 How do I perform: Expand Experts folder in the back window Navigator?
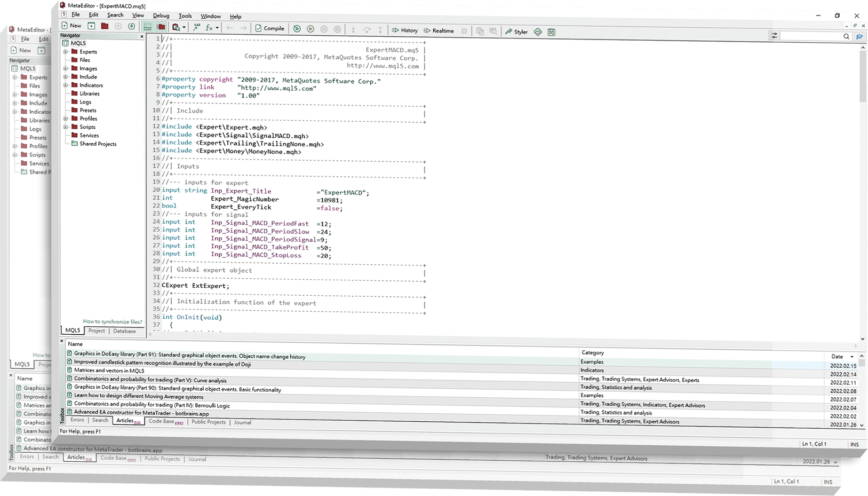[15, 77]
